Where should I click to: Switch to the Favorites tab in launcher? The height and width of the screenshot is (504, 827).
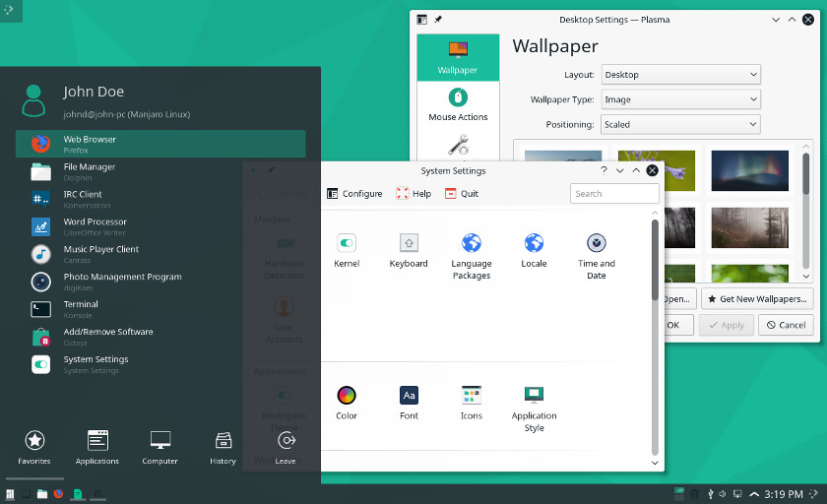tap(34, 447)
